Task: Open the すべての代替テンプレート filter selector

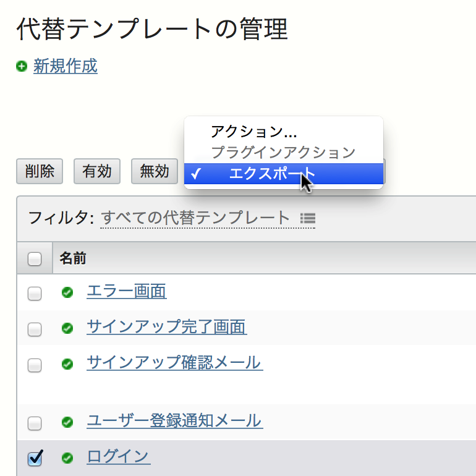Action: [195, 218]
